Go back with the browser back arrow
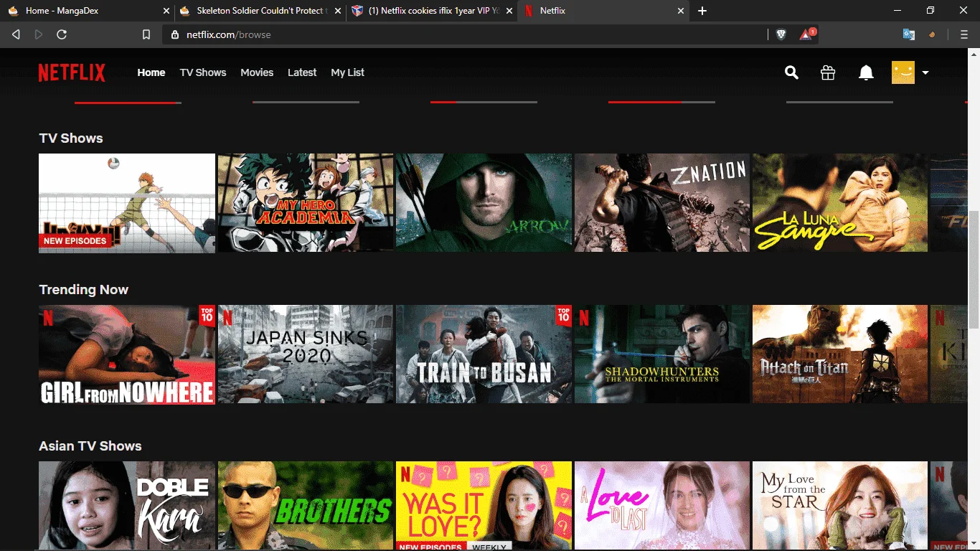The width and height of the screenshot is (980, 551). tap(16, 34)
